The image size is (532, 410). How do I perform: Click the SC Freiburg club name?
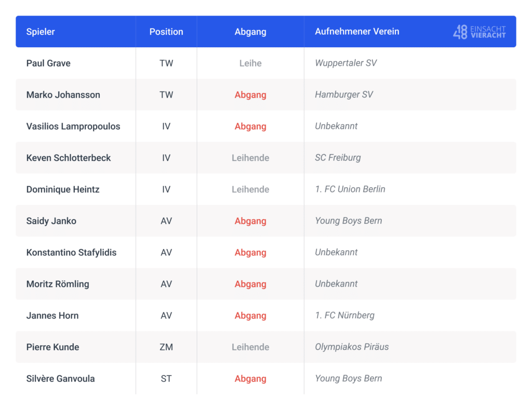[338, 158]
